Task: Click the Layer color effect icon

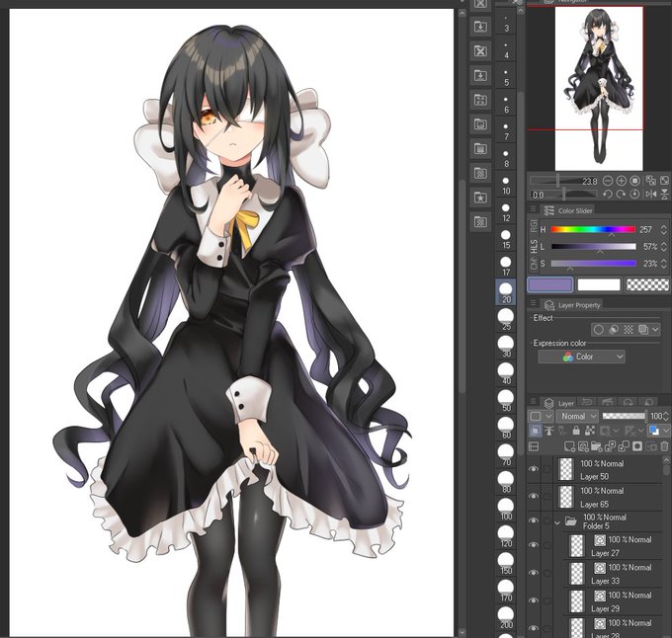Action: click(643, 329)
